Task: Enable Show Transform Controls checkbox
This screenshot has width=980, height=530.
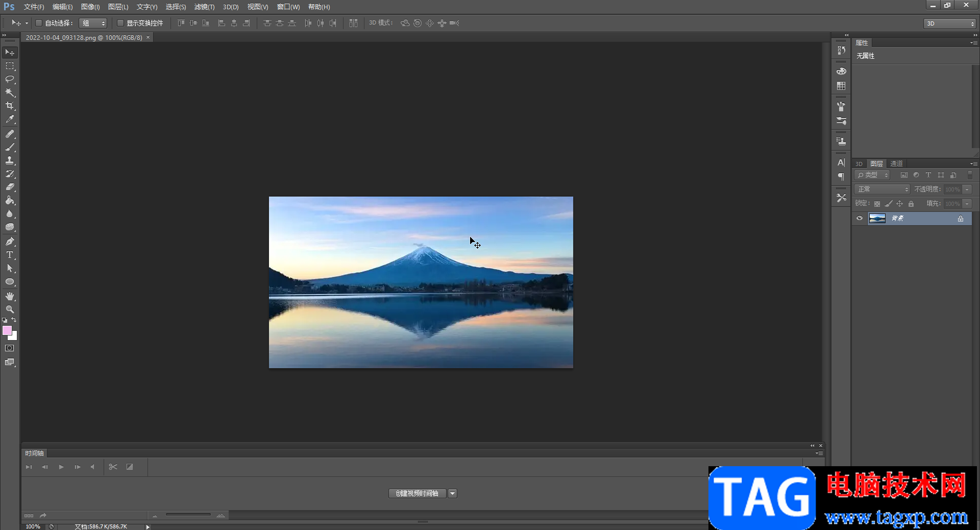Action: [x=120, y=23]
